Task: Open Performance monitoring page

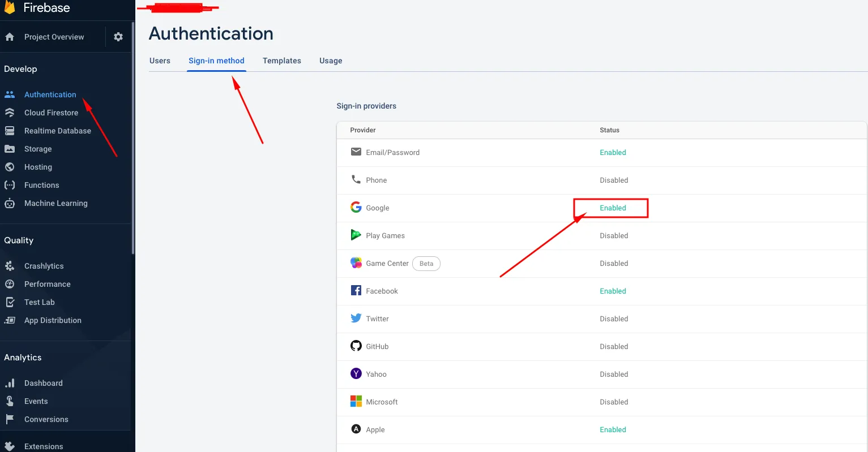Action: coord(48,284)
